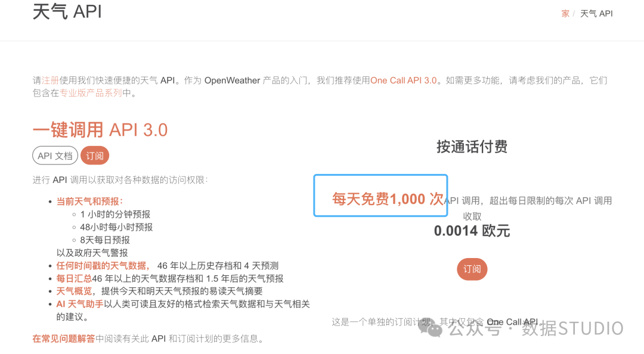
Task: Click the 天气 API page title
Action: pos(67,11)
